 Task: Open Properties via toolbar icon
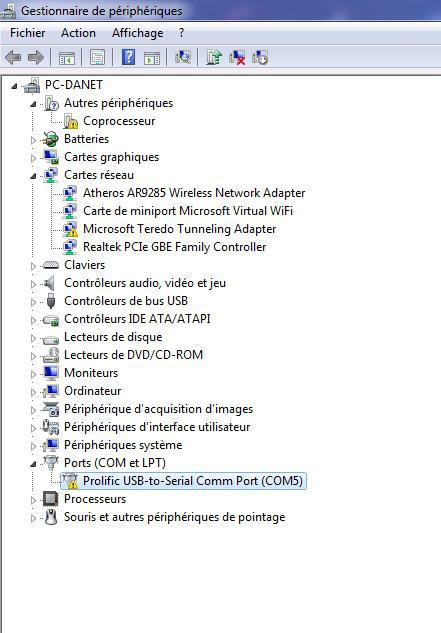(x=97, y=57)
